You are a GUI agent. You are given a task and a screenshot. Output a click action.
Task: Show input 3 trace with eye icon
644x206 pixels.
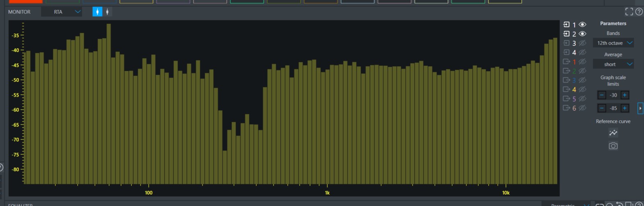pyautogui.click(x=582, y=43)
